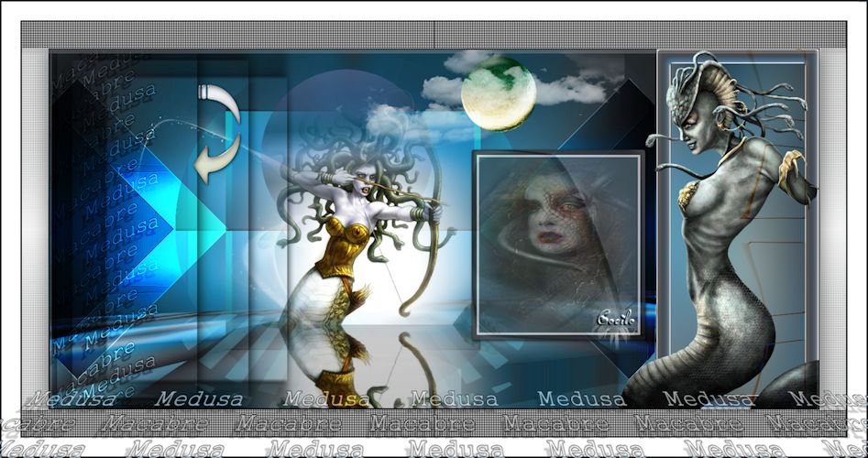Click the curved arrow with the arrowhead
Viewport: 868px width, 458px height.
pyautogui.click(x=217, y=158)
